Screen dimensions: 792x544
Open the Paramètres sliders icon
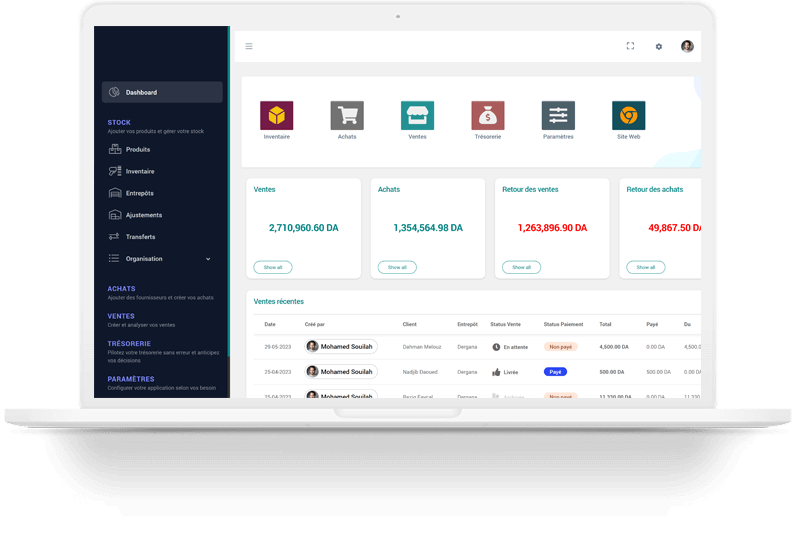[558, 115]
